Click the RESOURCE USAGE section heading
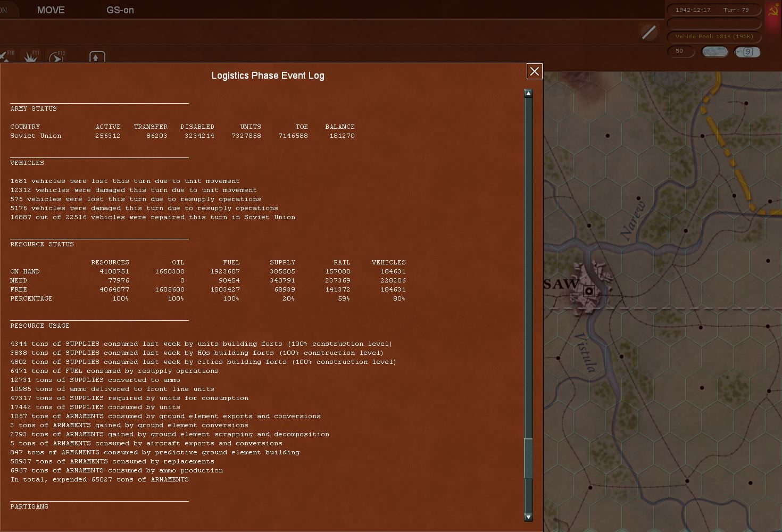The image size is (782, 532). [40, 326]
